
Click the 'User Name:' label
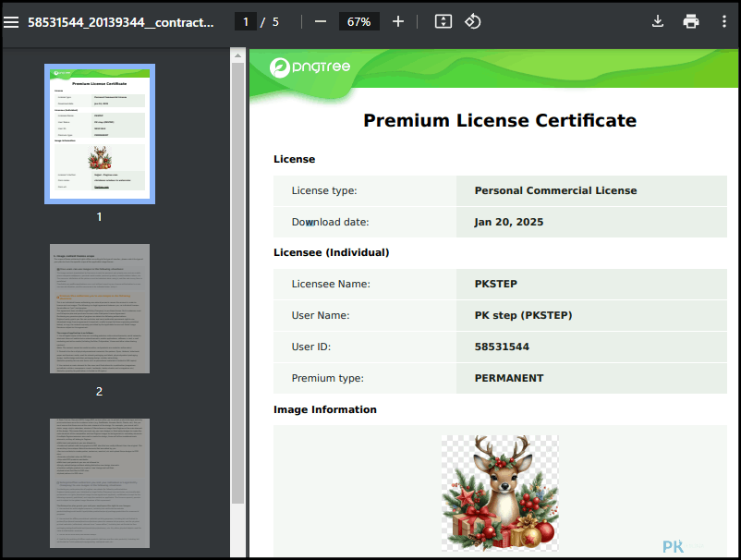[x=321, y=315]
